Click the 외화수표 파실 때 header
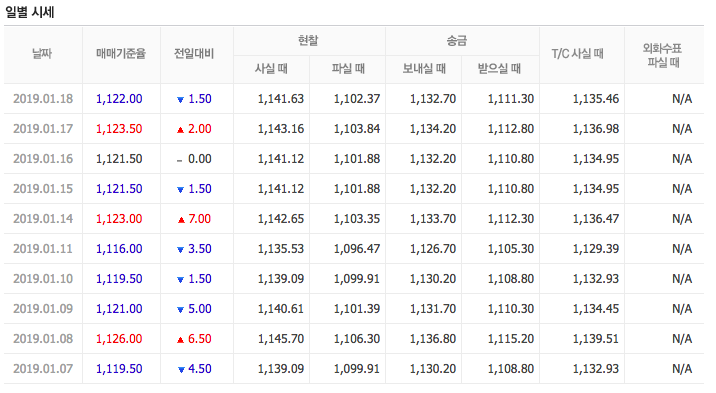Viewport: 716px width, 393px height. point(663,55)
